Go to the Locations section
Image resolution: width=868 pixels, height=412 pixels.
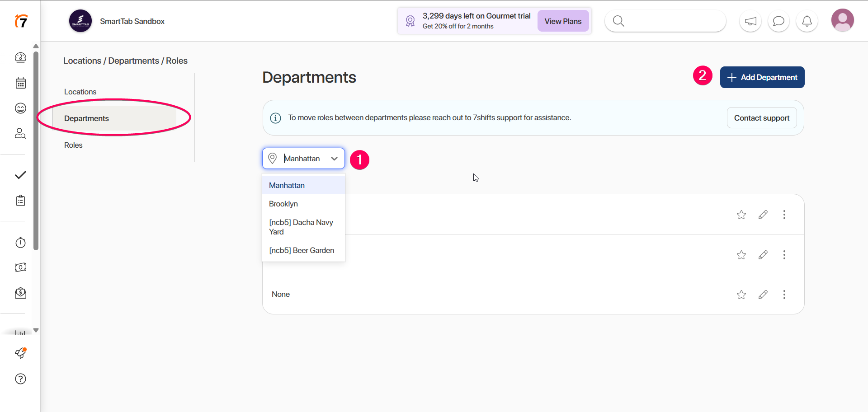[80, 92]
